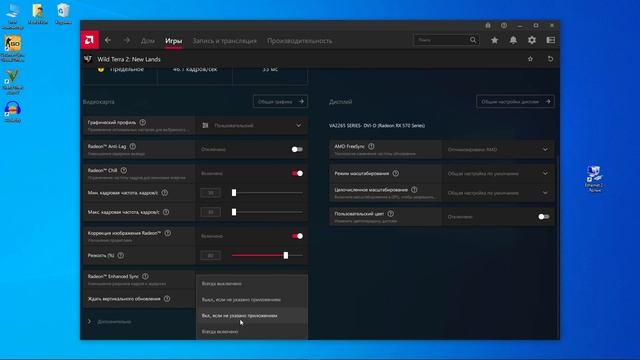Show help for Ждать вертикального обновления
640x360 pixels.
(x=167, y=299)
